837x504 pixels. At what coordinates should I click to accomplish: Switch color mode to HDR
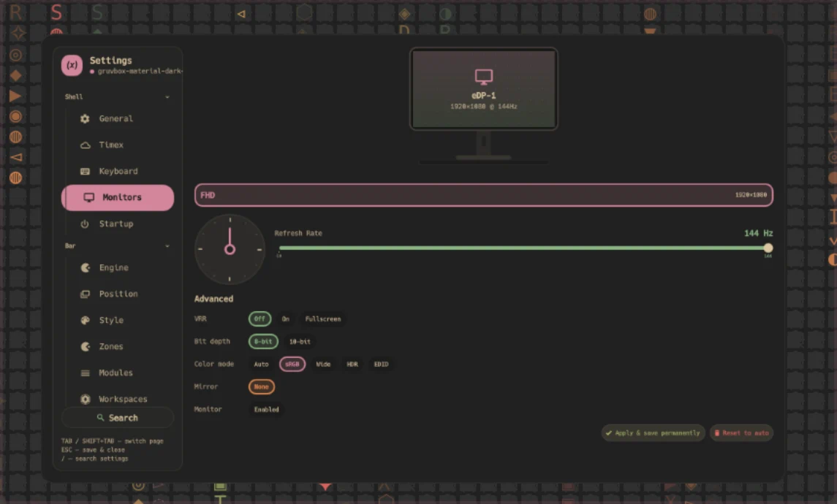(x=352, y=364)
